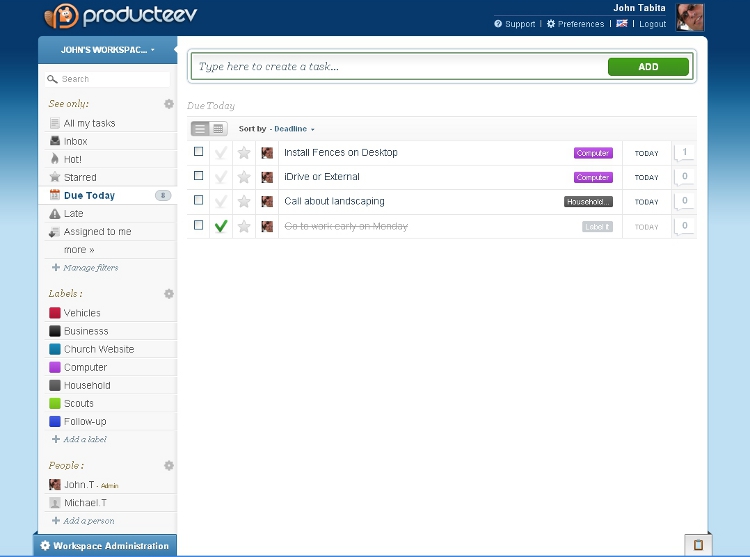The width and height of the screenshot is (750, 557).
Task: Star the Install Fences on Desktop task
Action: coord(244,153)
